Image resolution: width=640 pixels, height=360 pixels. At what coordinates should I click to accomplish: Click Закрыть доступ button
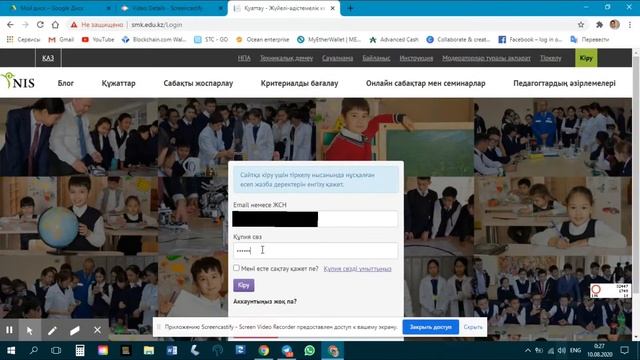pyautogui.click(x=431, y=327)
